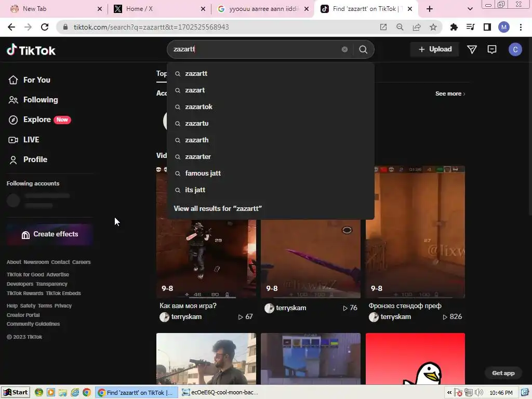Open the Фронзез стендоф преф video
The height and width of the screenshot is (399, 532).
click(415, 232)
